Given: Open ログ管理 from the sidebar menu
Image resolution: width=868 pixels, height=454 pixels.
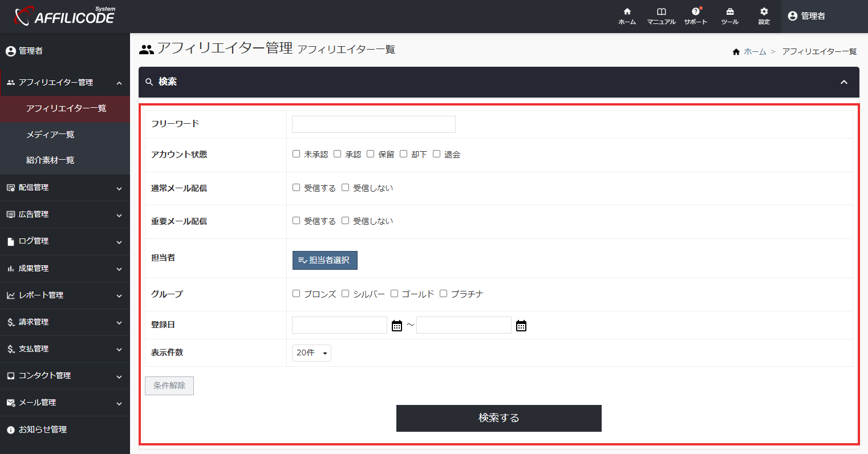Looking at the screenshot, I should pyautogui.click(x=65, y=241).
